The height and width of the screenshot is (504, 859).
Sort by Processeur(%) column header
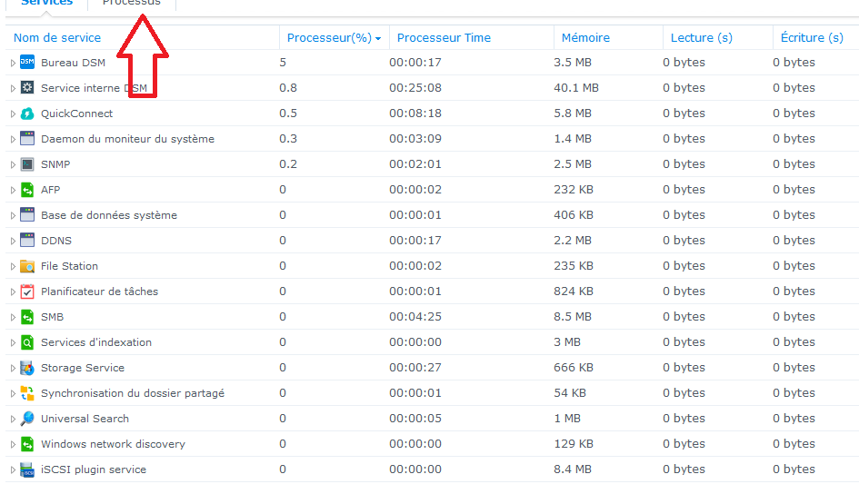[329, 38]
